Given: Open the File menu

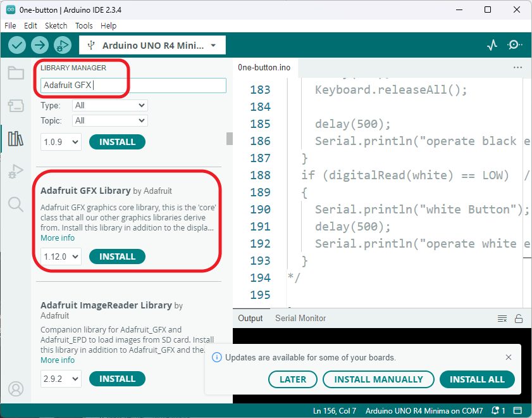Looking at the screenshot, I should point(10,26).
